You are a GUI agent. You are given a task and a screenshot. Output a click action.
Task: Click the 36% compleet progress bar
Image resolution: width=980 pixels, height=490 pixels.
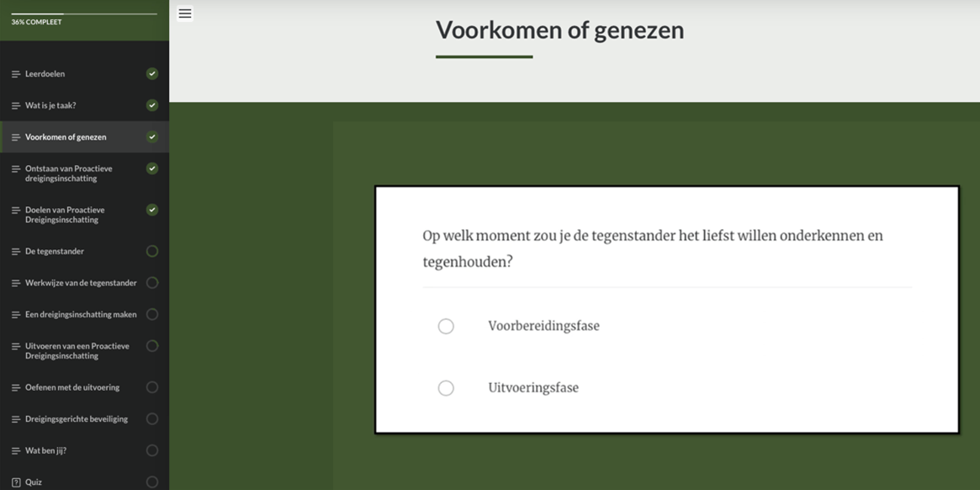(84, 13)
